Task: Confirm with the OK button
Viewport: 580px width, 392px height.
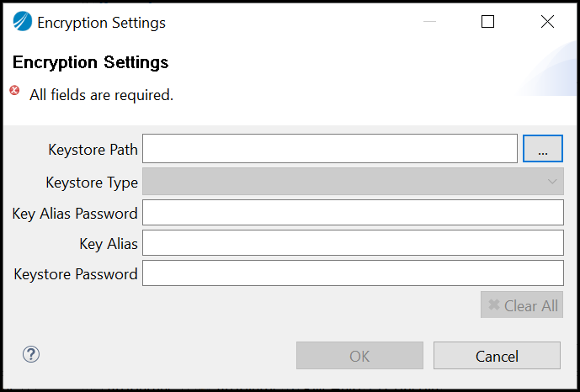Action: click(x=359, y=356)
